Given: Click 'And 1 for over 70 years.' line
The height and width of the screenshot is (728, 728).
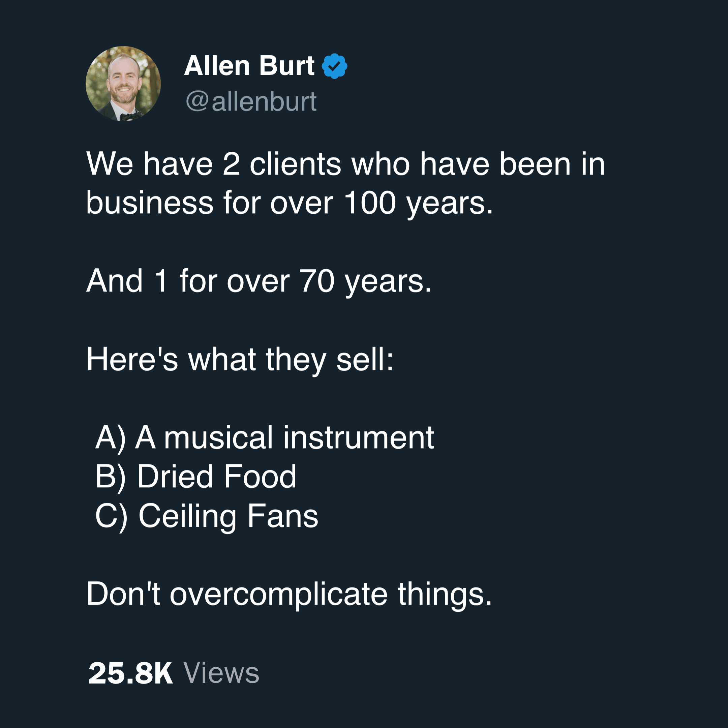Looking at the screenshot, I should (259, 281).
